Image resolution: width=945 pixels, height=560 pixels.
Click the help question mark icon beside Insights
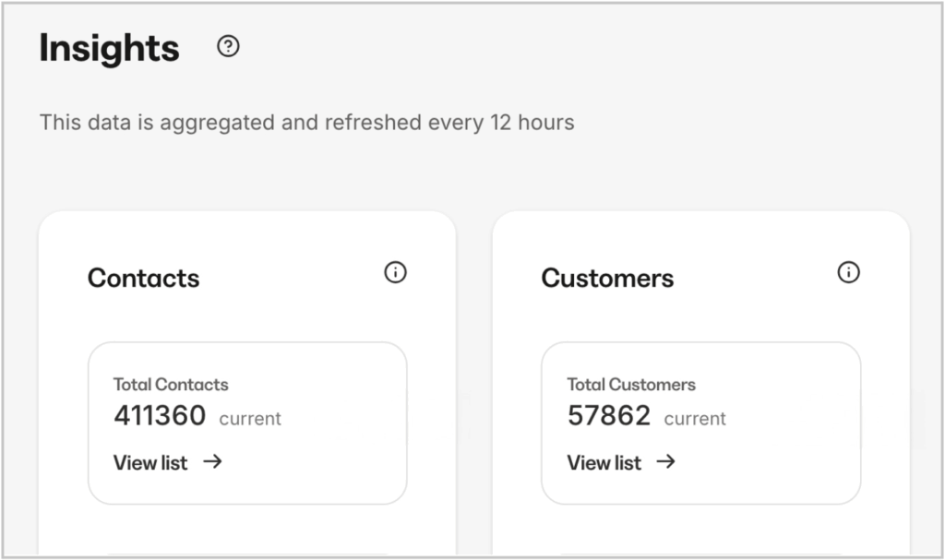point(228,47)
